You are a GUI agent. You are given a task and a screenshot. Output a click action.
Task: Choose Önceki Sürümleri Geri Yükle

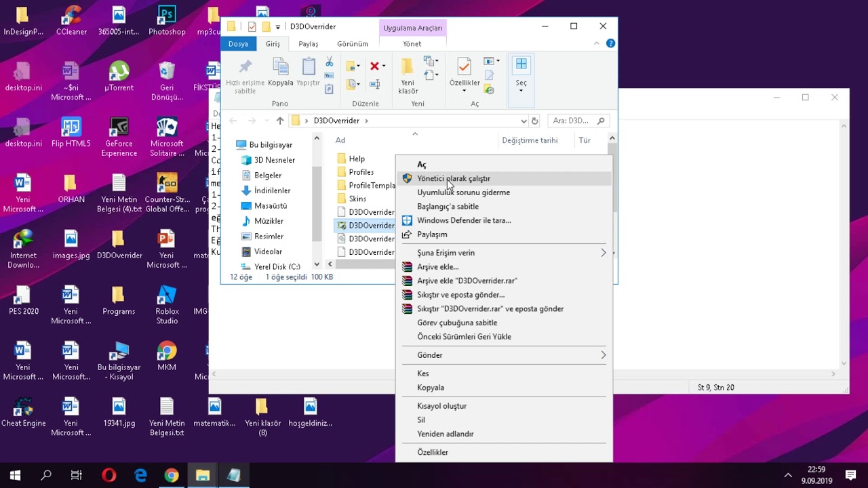tap(505, 337)
